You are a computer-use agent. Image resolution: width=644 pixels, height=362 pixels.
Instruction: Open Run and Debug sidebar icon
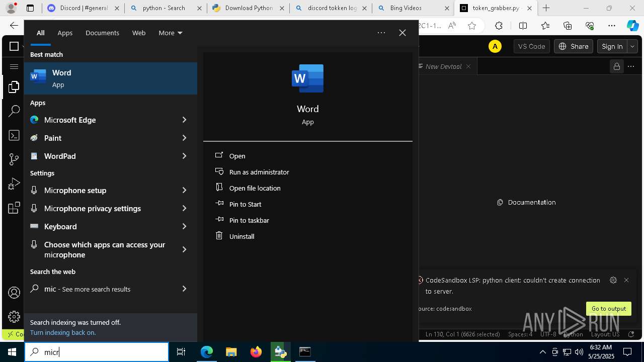coord(14,184)
